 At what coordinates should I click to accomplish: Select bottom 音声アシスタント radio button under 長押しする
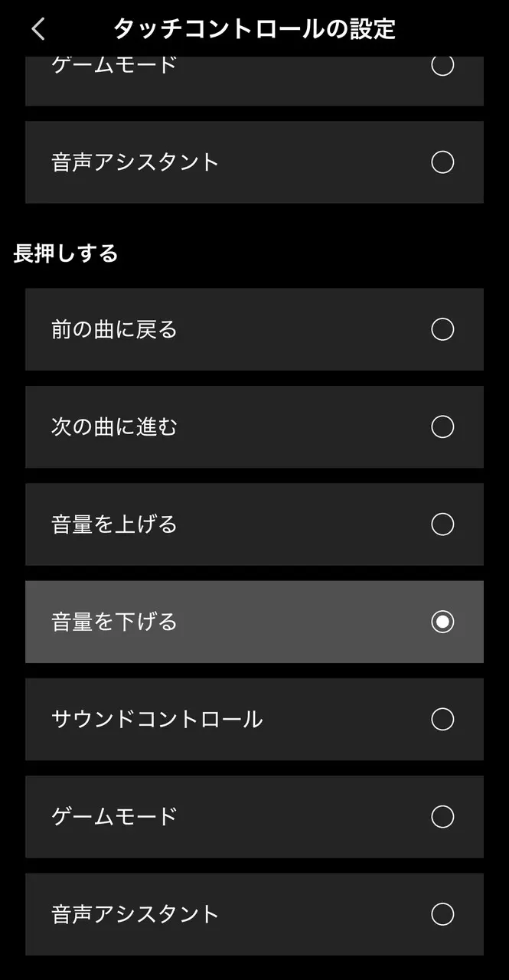tap(442, 914)
